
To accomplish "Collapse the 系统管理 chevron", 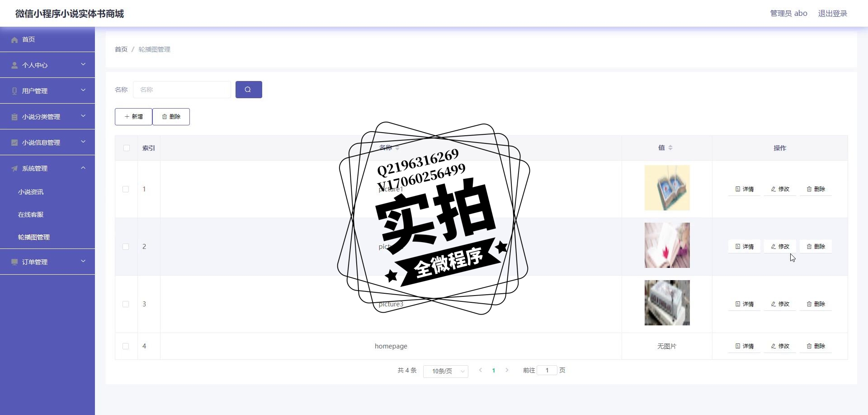I will pos(83,168).
